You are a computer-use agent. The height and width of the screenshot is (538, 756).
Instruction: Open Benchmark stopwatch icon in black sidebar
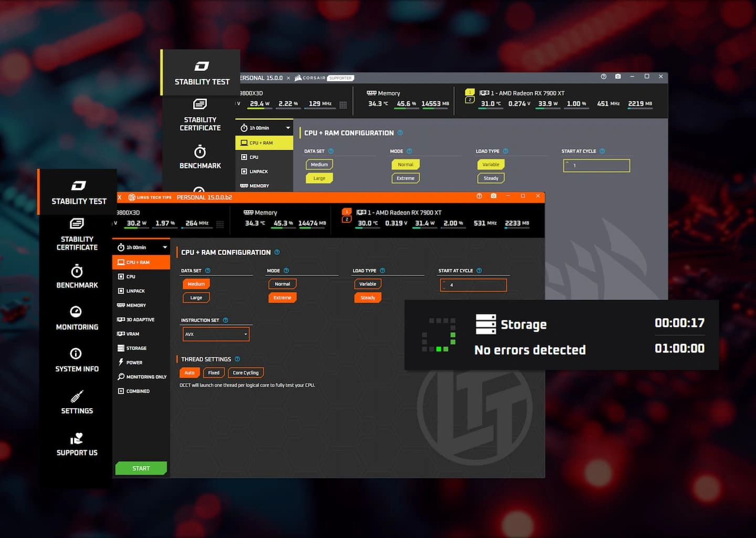tap(77, 271)
